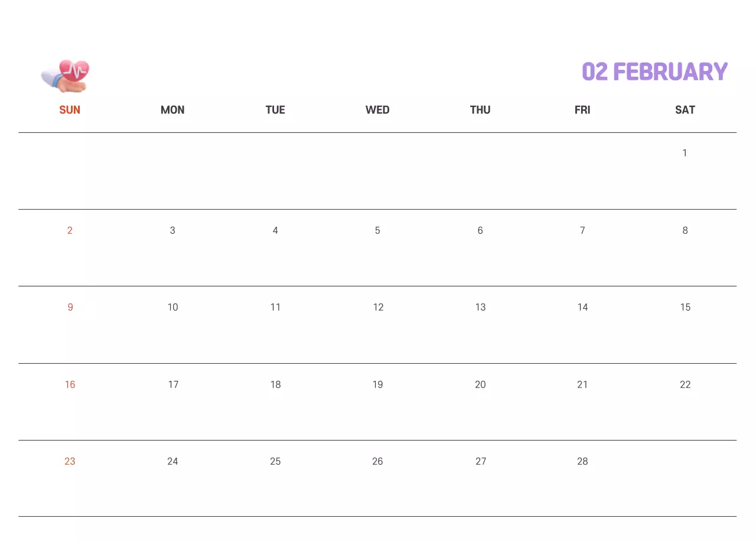The width and height of the screenshot is (756, 541).
Task: Select the last day, 28
Action: (582, 461)
